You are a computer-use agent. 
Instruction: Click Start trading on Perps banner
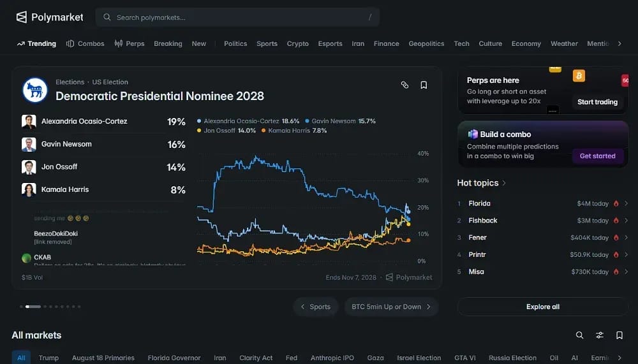point(597,101)
